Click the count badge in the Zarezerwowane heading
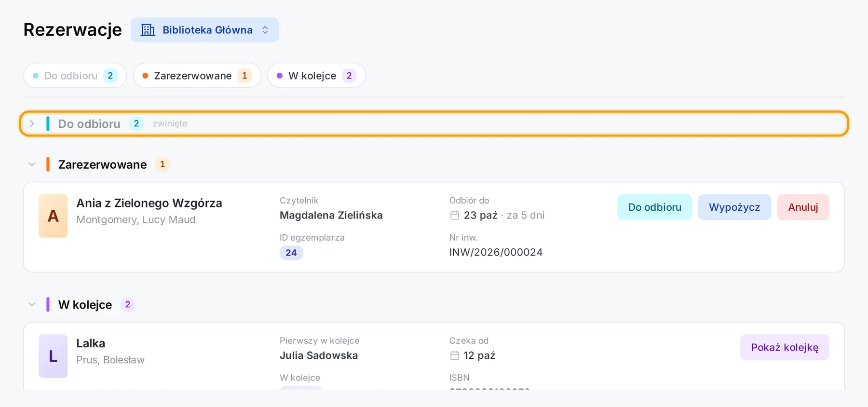Viewport: 868px width, 407px height. [x=163, y=164]
